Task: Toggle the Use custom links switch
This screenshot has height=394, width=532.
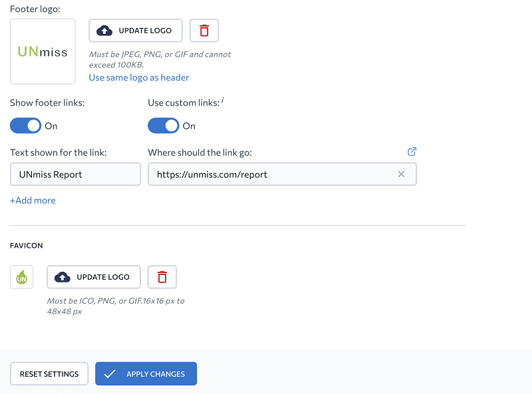Action: (163, 126)
